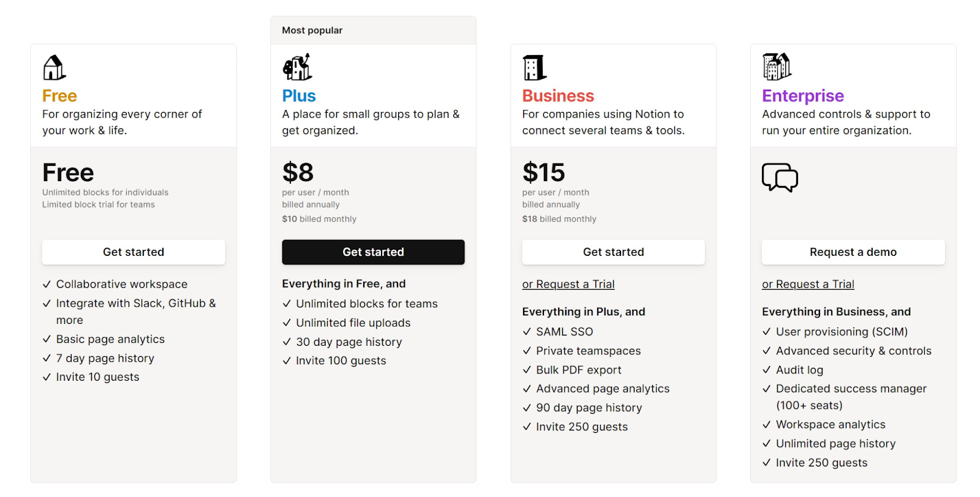Click the orange Free plan title
Screen dimensions: 980x497
pos(59,96)
